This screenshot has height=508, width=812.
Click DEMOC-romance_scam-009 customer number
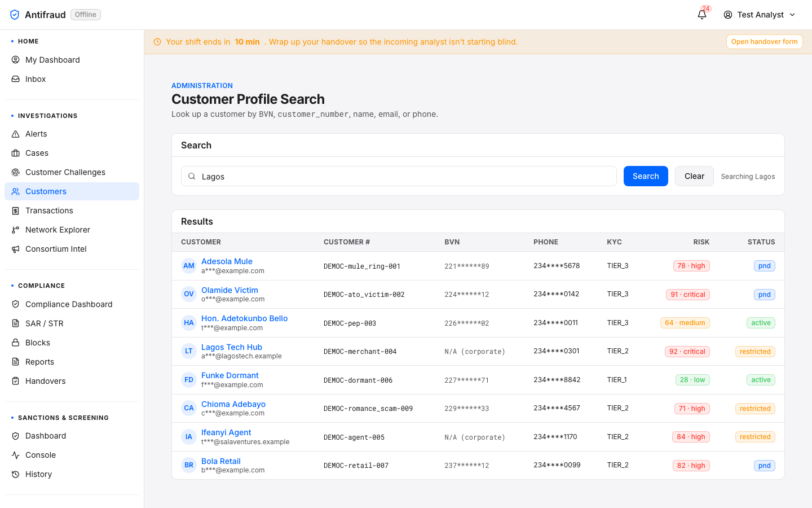(x=368, y=409)
